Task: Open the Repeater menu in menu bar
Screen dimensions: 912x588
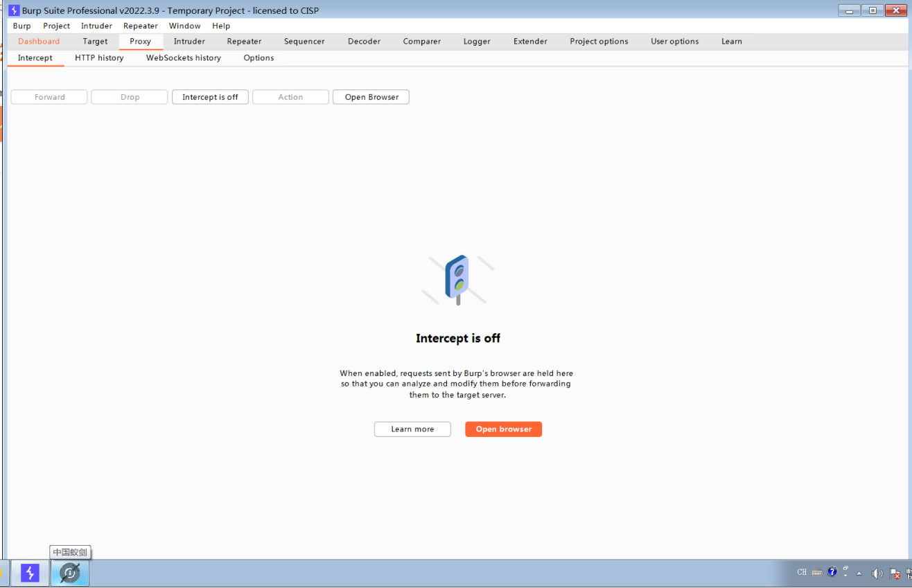Action: pos(141,26)
